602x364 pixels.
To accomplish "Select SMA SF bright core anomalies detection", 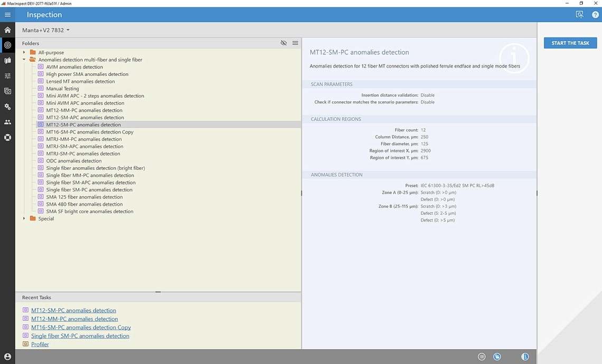I will tap(89, 212).
